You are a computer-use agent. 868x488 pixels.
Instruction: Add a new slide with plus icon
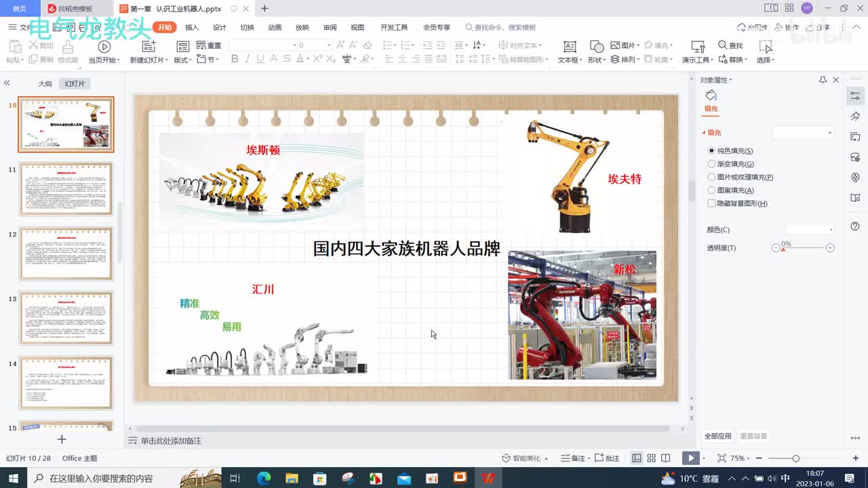coord(62,439)
